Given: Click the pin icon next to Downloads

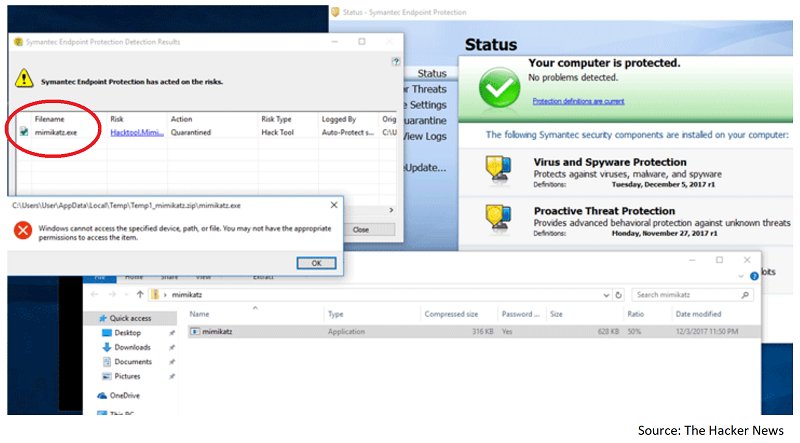Looking at the screenshot, I should tap(172, 347).
